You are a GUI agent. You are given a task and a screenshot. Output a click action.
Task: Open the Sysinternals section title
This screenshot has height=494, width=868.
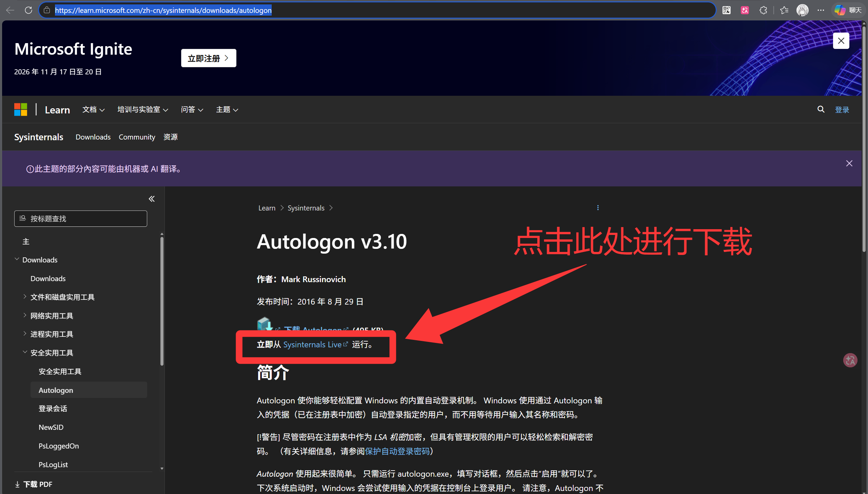pyautogui.click(x=39, y=137)
